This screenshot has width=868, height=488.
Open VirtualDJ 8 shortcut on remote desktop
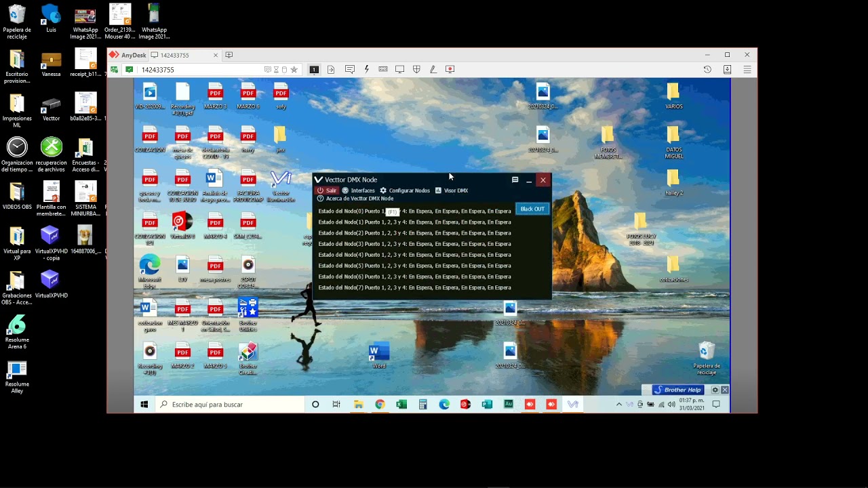pos(182,226)
